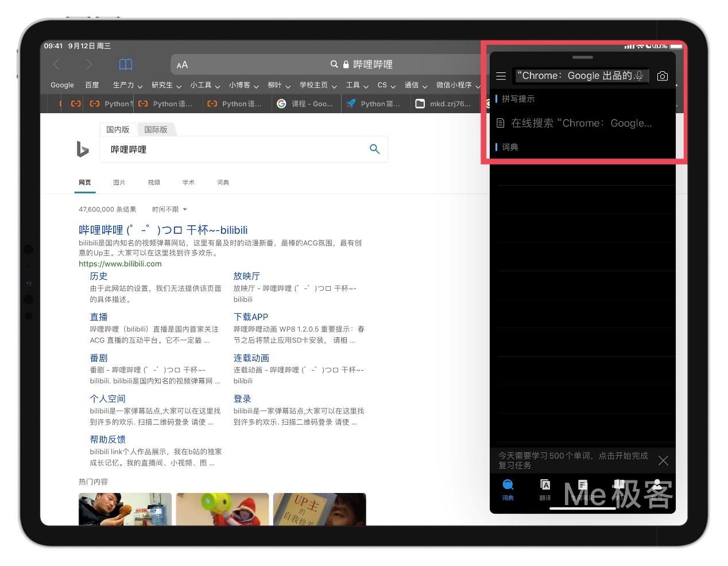
Task: Open the Safari bookmarks book icon
Action: 126,64
